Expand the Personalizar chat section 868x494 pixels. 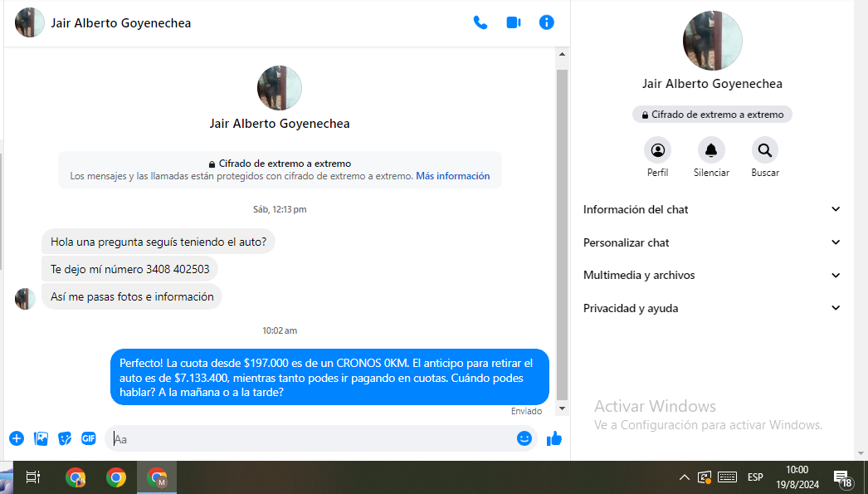(x=712, y=242)
